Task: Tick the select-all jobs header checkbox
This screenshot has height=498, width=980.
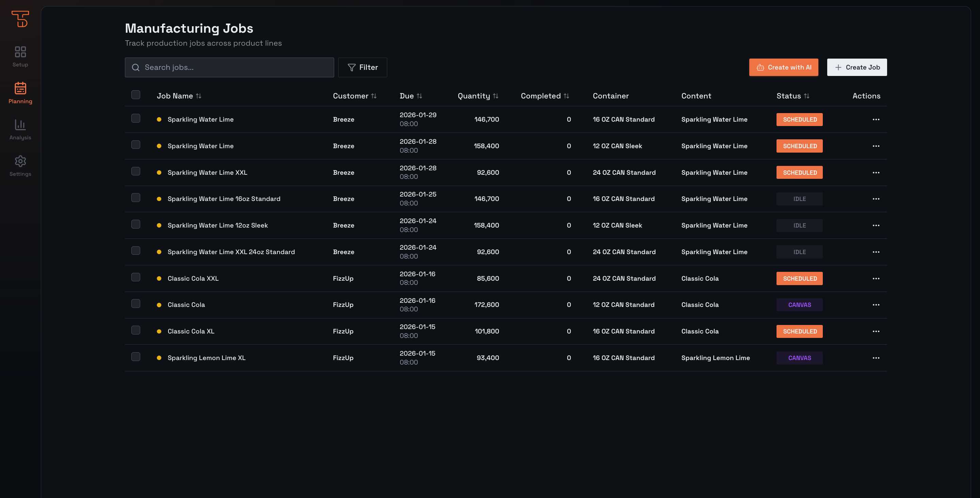Action: pyautogui.click(x=136, y=95)
